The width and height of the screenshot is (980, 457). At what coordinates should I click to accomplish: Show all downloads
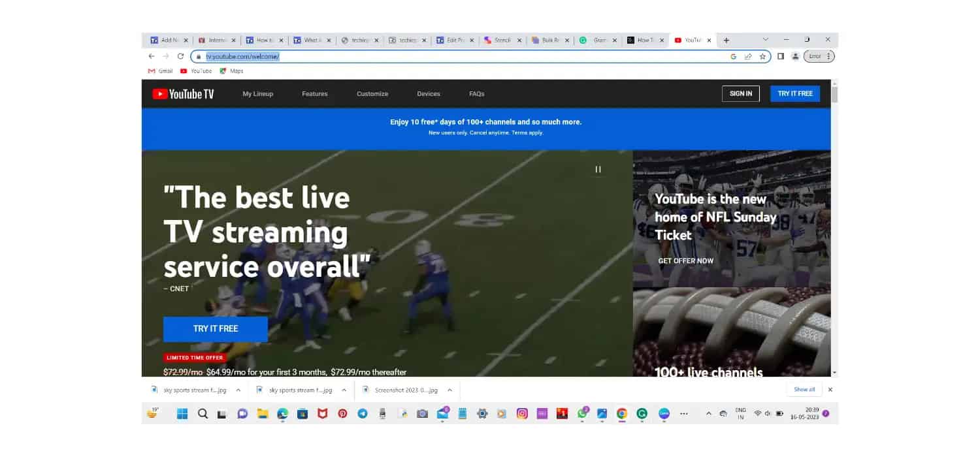coord(804,390)
